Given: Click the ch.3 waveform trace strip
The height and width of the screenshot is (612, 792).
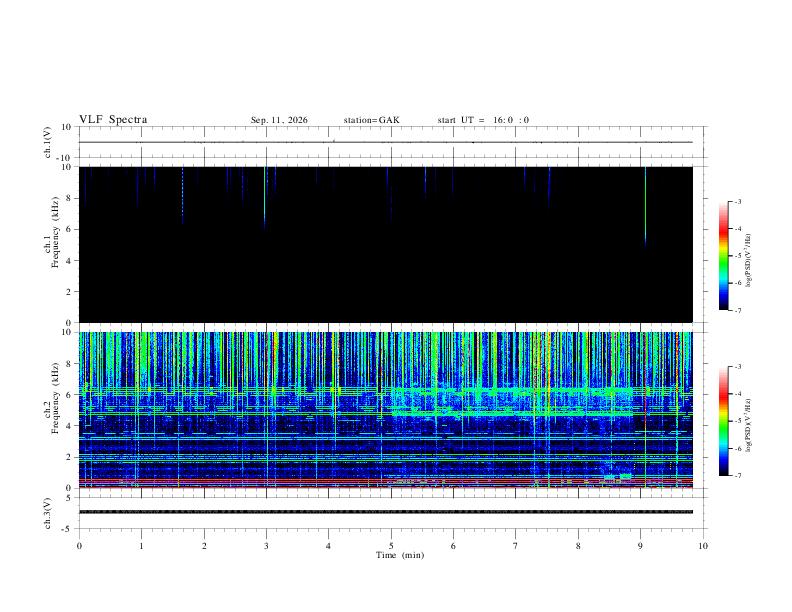Looking at the screenshot, I should click(x=386, y=512).
